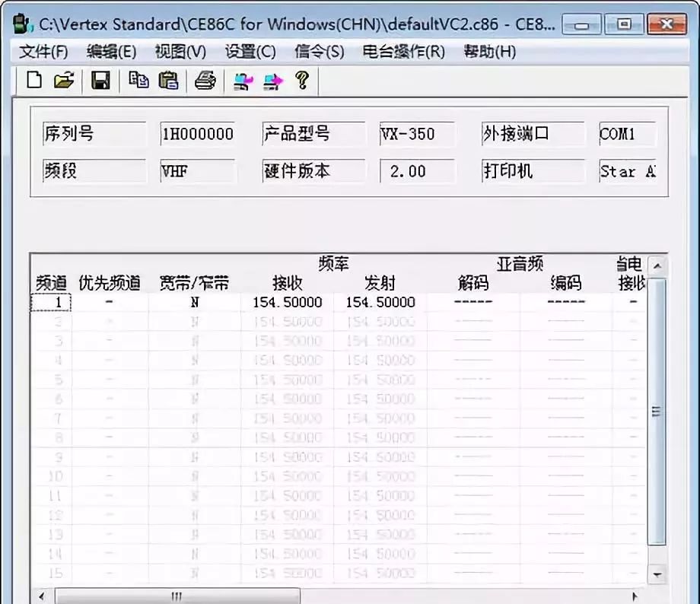Click the read-from-radio icon after printer
This screenshot has height=604, width=700.
click(x=243, y=81)
